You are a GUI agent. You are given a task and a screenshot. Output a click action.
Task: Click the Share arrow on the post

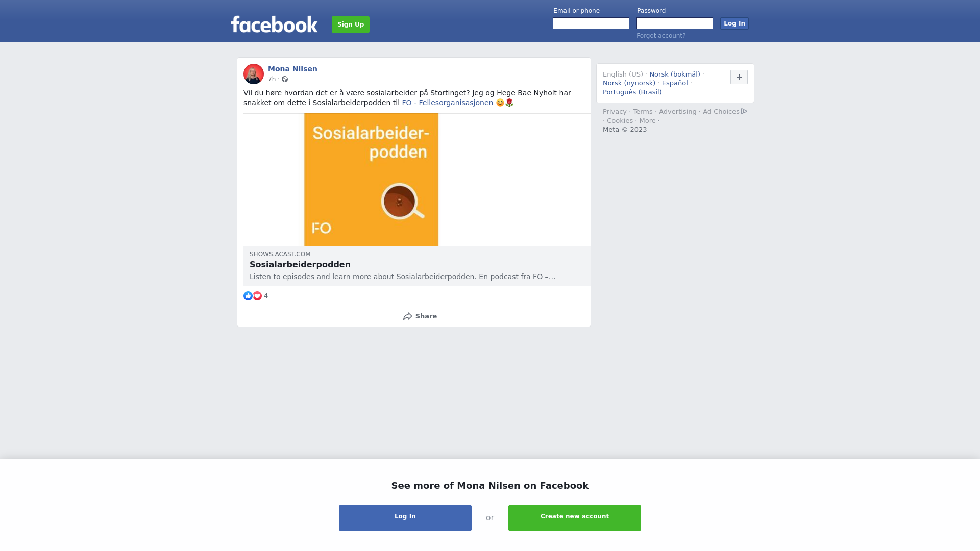[407, 316]
